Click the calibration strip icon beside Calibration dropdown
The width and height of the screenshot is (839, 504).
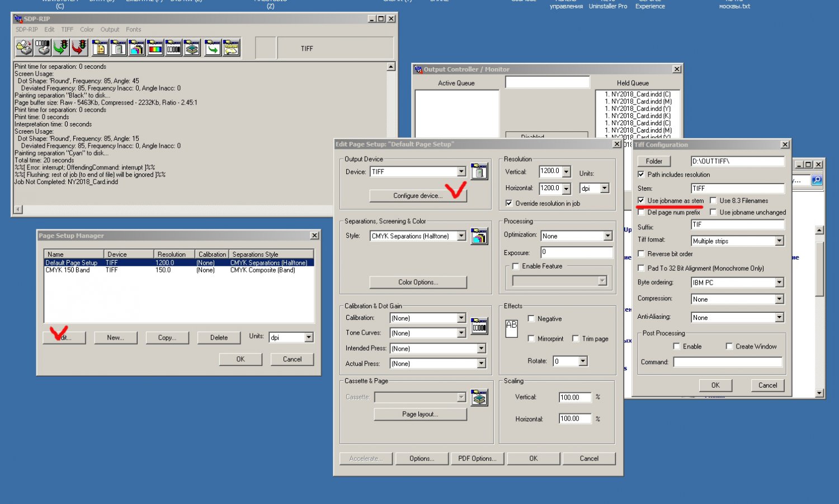[x=479, y=326]
